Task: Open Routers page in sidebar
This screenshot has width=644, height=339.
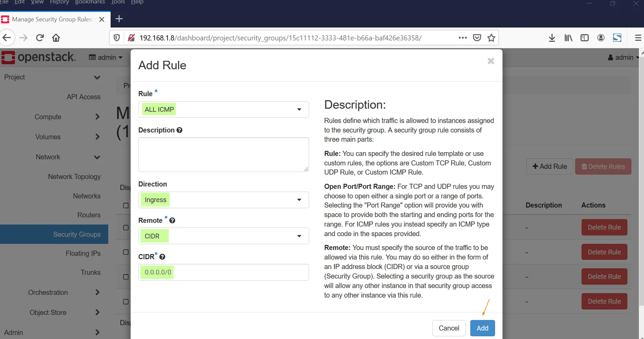Action: click(x=89, y=215)
